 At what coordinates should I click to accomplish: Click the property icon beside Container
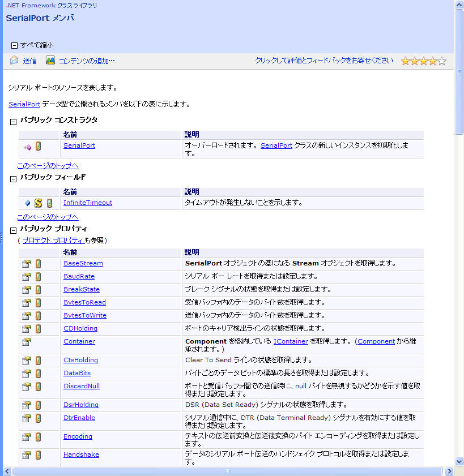[x=27, y=342]
